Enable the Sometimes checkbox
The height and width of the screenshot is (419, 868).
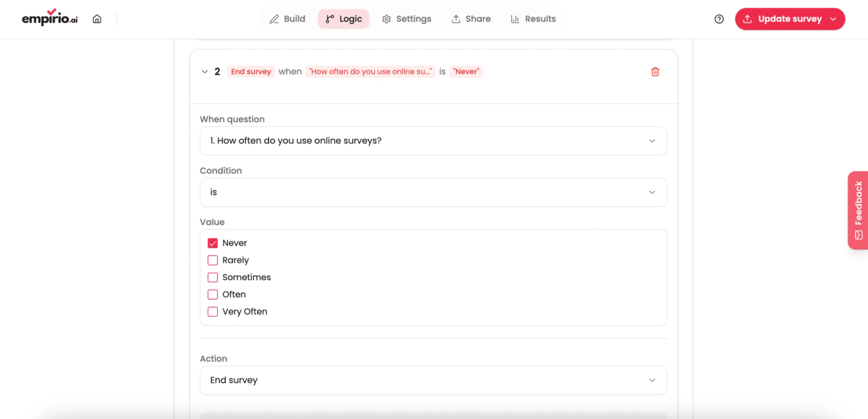[x=213, y=277]
